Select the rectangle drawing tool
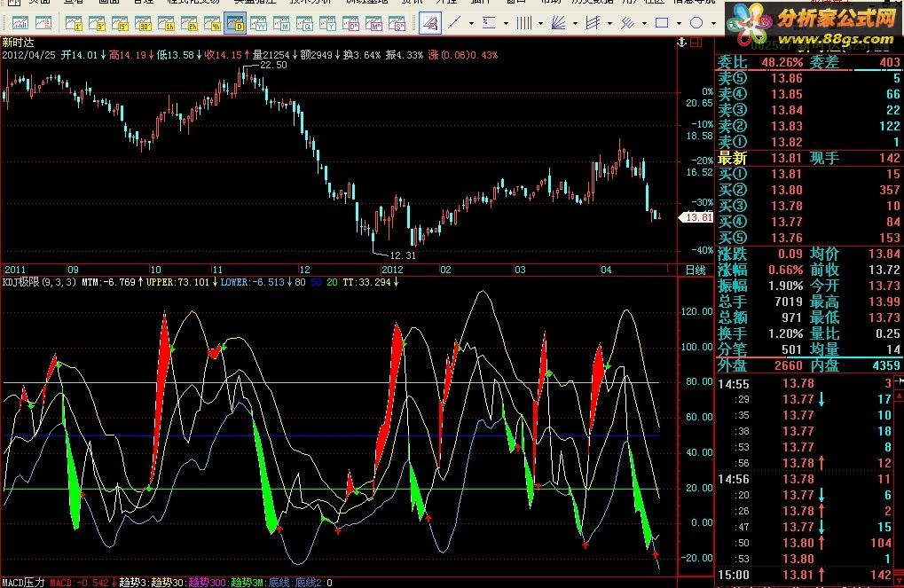Image resolution: width=904 pixels, height=588 pixels. click(662, 23)
